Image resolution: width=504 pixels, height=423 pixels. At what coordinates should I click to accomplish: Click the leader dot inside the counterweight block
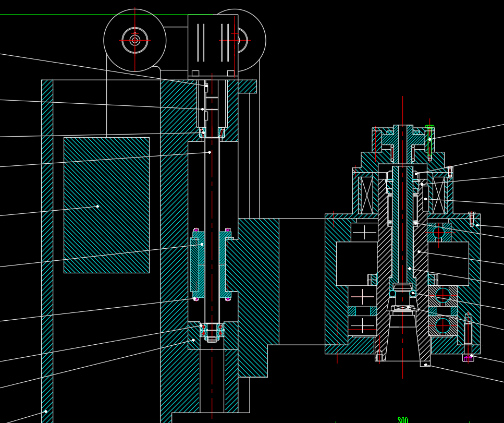[97, 207]
